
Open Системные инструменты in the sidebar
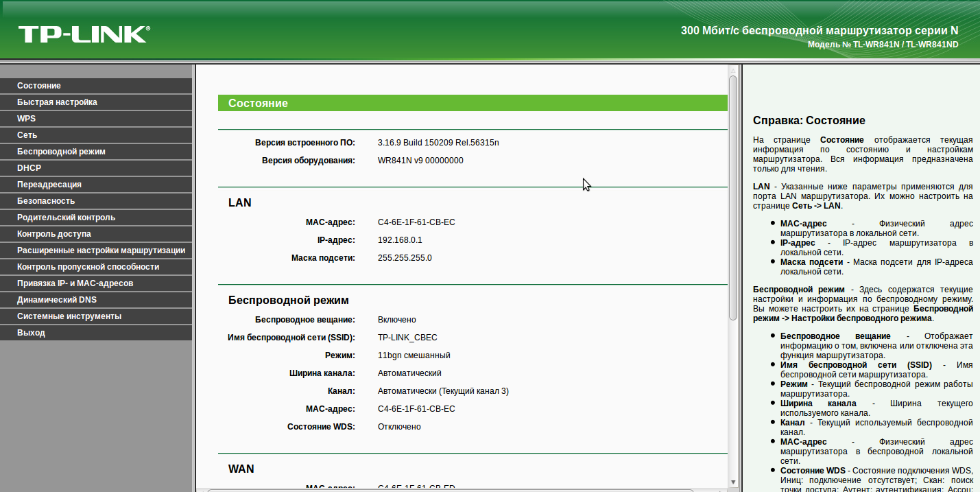pos(96,316)
